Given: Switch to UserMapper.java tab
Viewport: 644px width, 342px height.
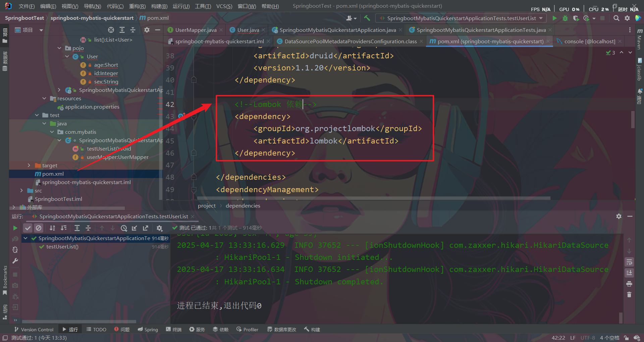Looking at the screenshot, I should (196, 30).
